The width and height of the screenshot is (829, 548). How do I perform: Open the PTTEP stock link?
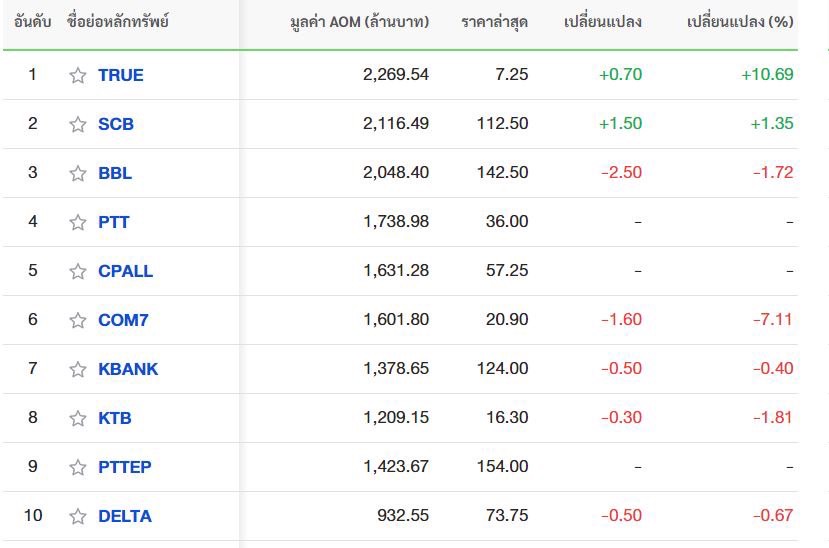[125, 467]
